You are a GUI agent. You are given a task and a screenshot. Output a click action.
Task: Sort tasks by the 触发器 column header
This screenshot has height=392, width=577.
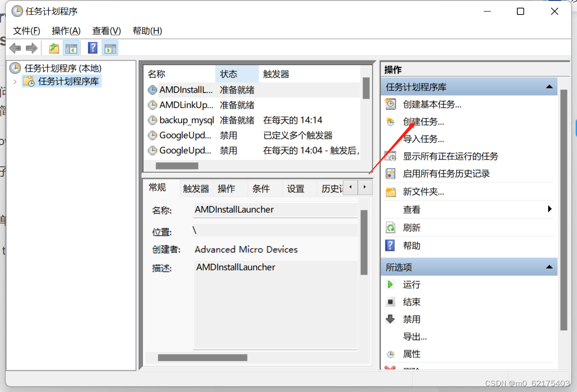click(309, 74)
